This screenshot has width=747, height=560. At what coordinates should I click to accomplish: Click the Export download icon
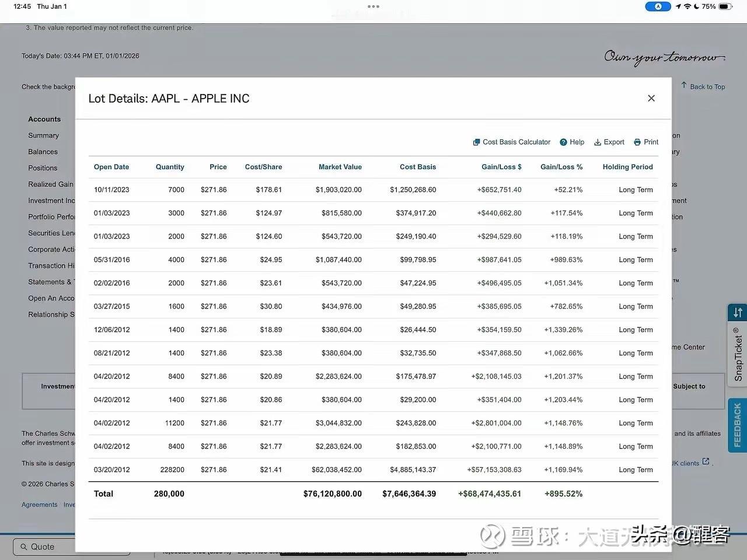(x=598, y=142)
